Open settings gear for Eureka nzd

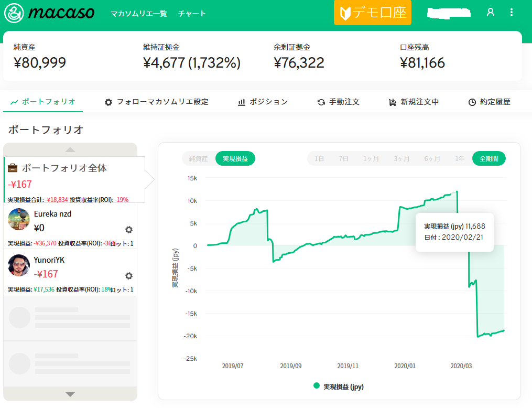tap(128, 229)
